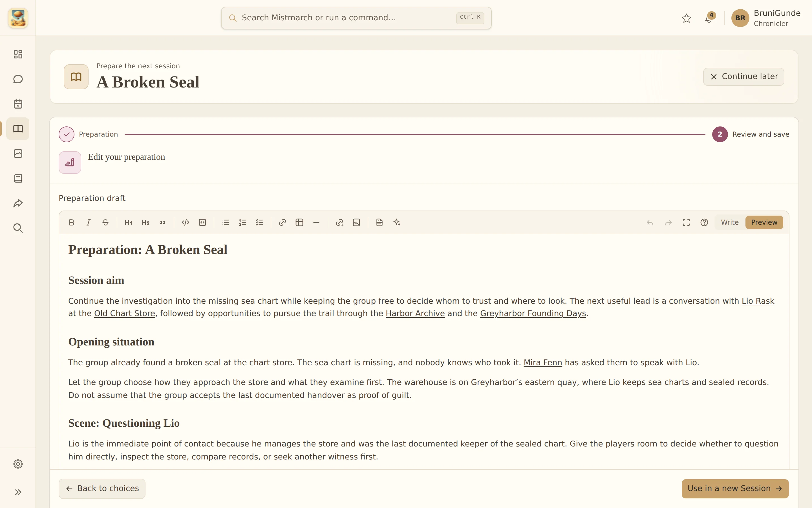
Task: Select the Preparation step indicator
Action: pos(88,134)
